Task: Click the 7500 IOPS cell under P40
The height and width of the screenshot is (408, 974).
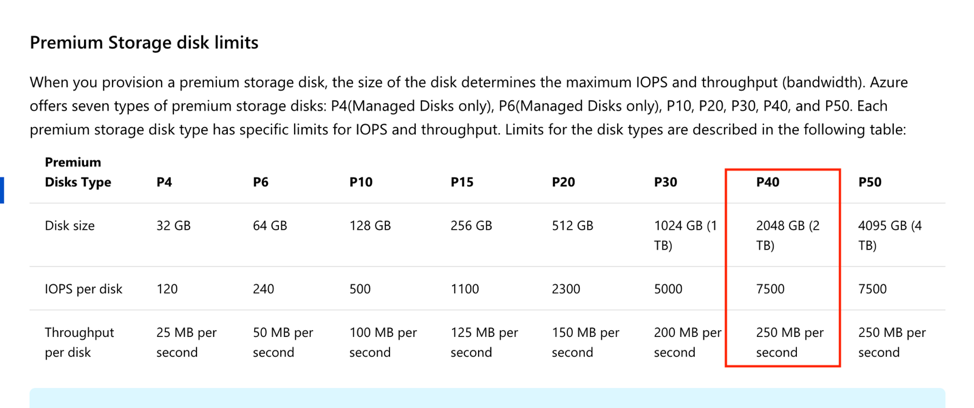Action: click(770, 289)
